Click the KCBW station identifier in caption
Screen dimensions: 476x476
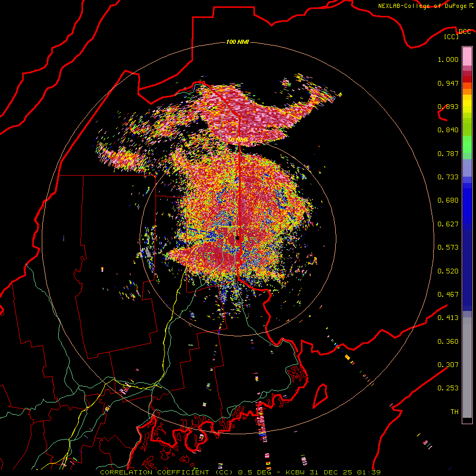pyautogui.click(x=296, y=472)
